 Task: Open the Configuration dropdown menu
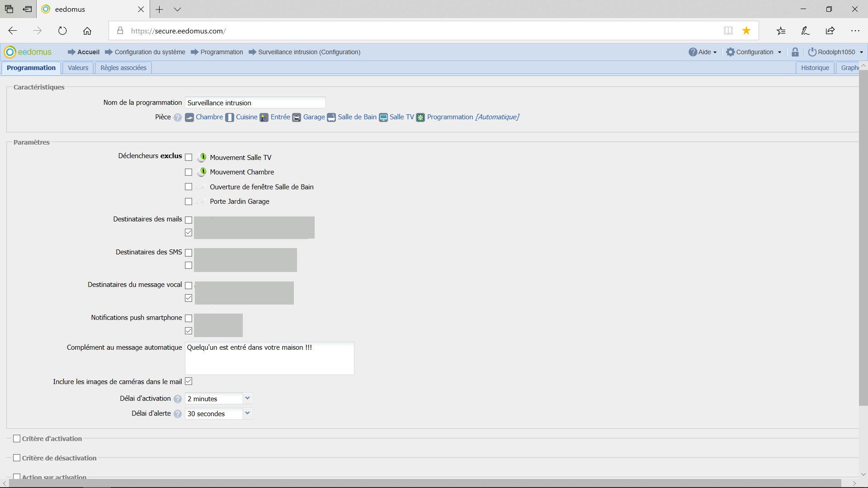tap(754, 52)
